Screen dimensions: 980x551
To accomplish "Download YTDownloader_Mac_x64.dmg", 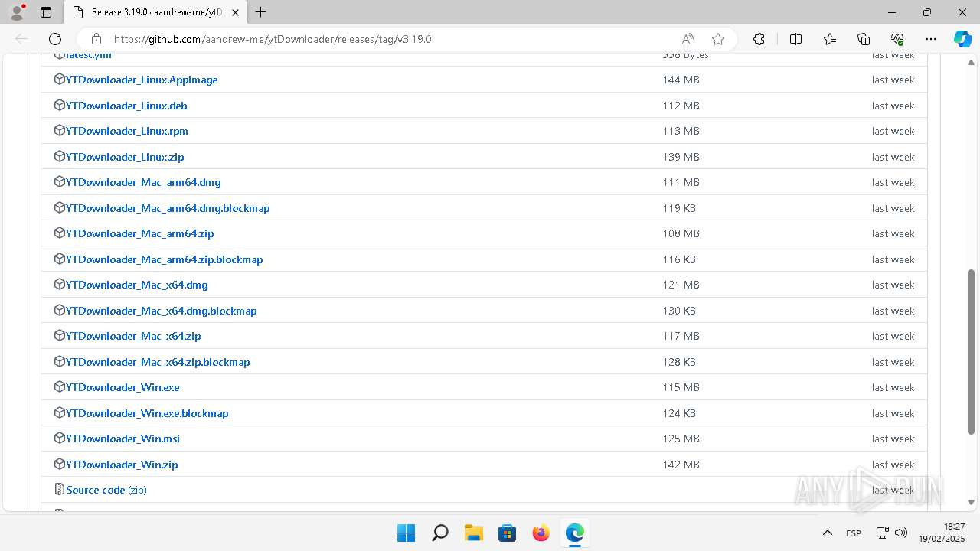I will [x=137, y=285].
